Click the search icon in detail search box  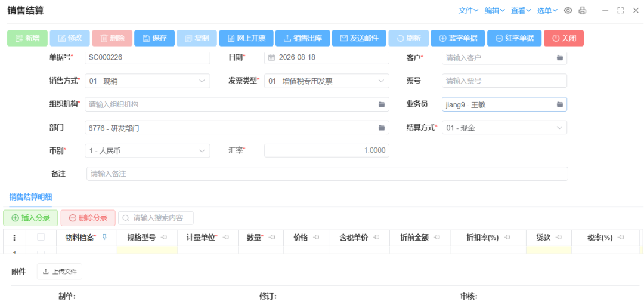pos(126,218)
